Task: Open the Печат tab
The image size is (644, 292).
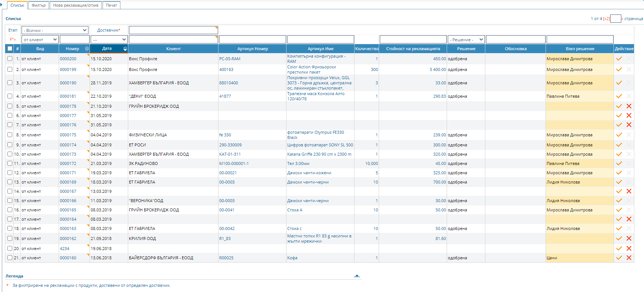Action: (x=111, y=5)
